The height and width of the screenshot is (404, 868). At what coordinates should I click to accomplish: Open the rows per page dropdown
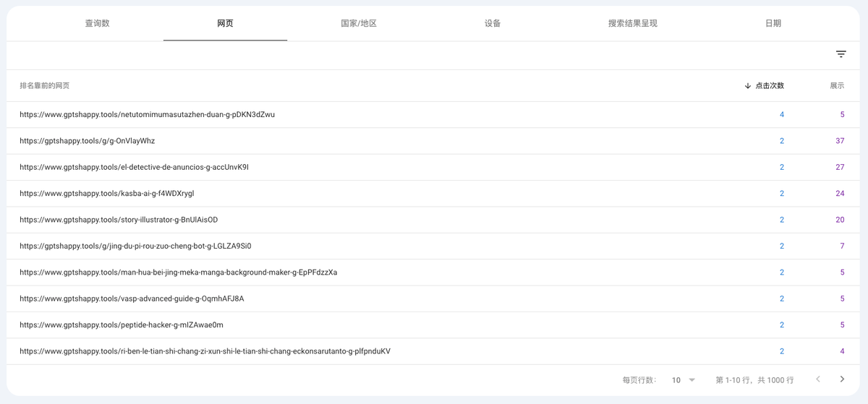point(684,380)
